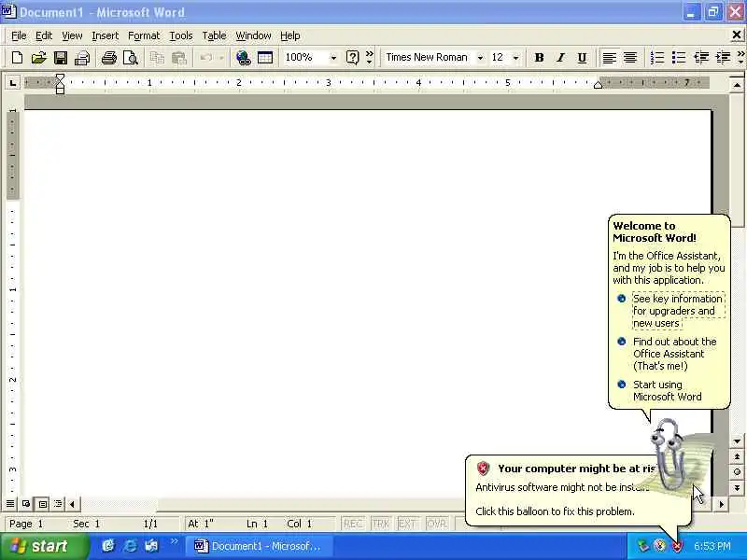This screenshot has height=560, width=747.
Task: Open the Web Toolbar globe icon
Action: [x=243, y=58]
